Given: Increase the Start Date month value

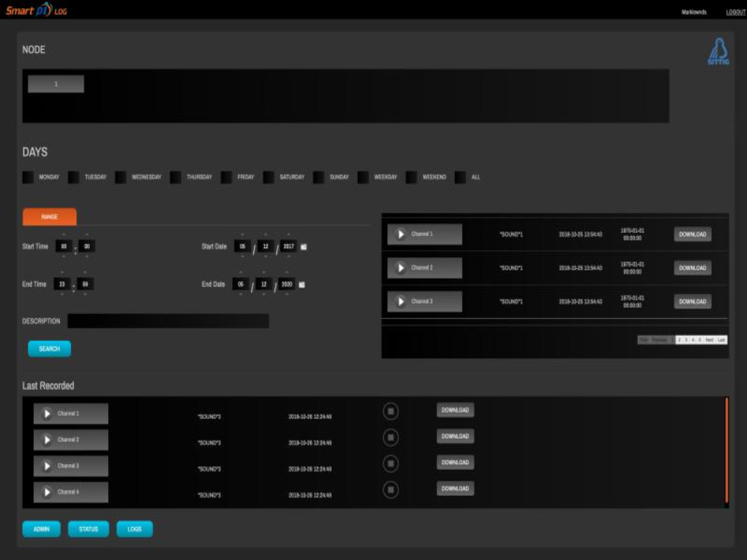Looking at the screenshot, I should pos(265,234).
